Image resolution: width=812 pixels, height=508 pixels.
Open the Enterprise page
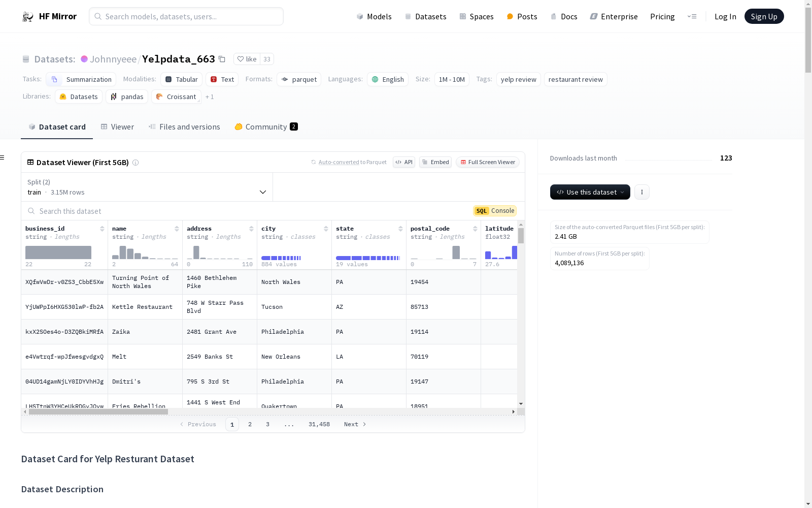[614, 17]
